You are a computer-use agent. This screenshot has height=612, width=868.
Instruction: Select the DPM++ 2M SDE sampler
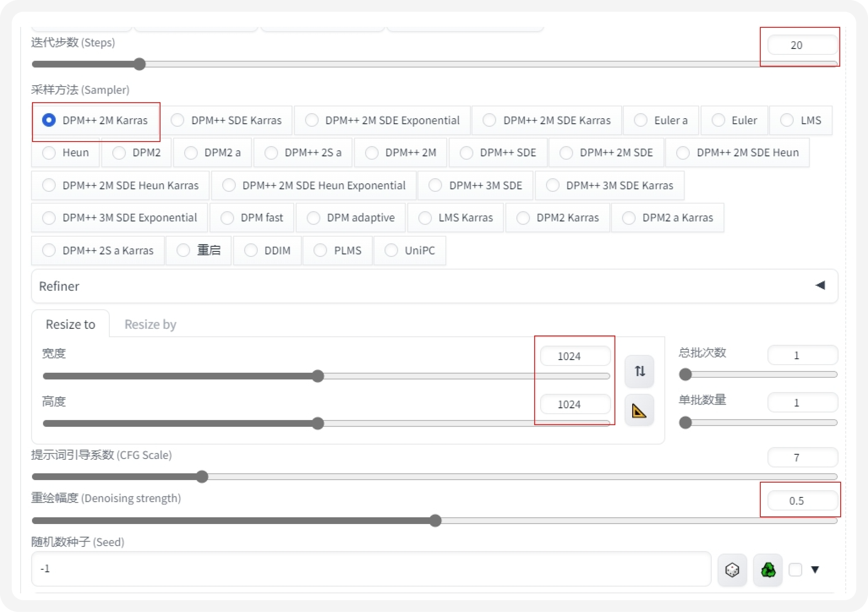606,153
